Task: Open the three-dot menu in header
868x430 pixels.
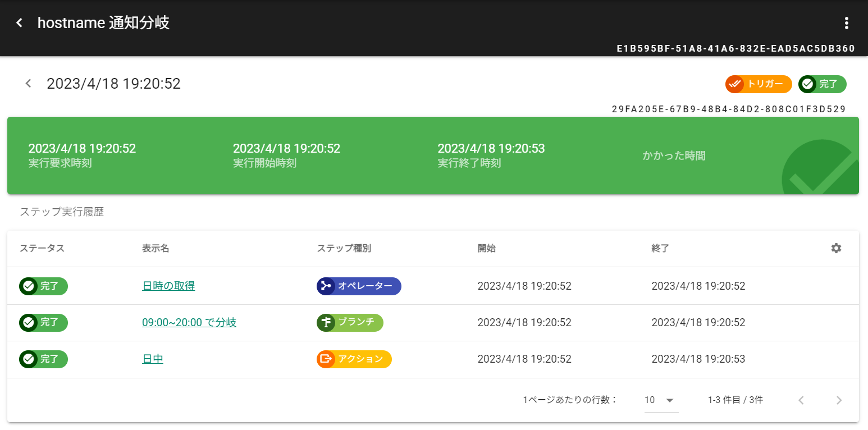Action: click(846, 23)
